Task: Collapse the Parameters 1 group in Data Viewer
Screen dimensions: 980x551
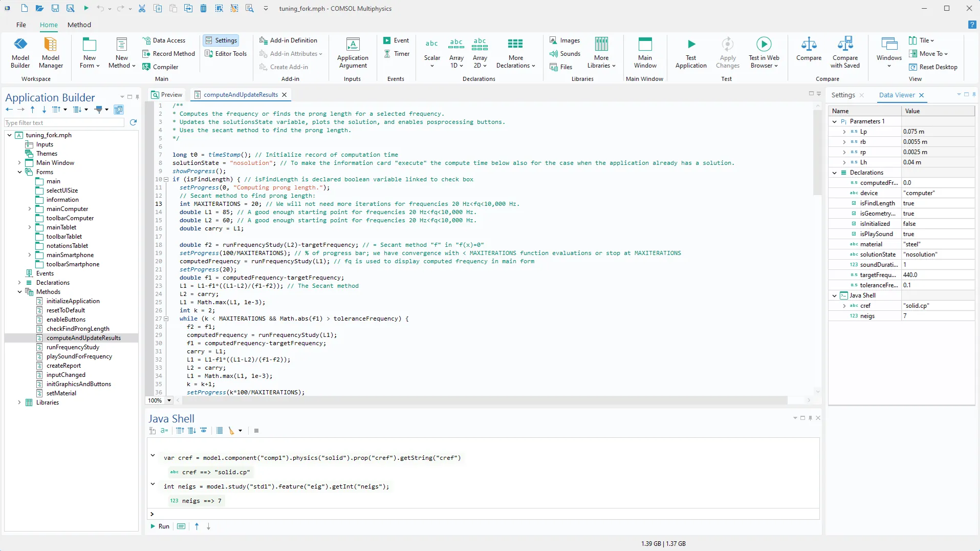Action: 835,121
